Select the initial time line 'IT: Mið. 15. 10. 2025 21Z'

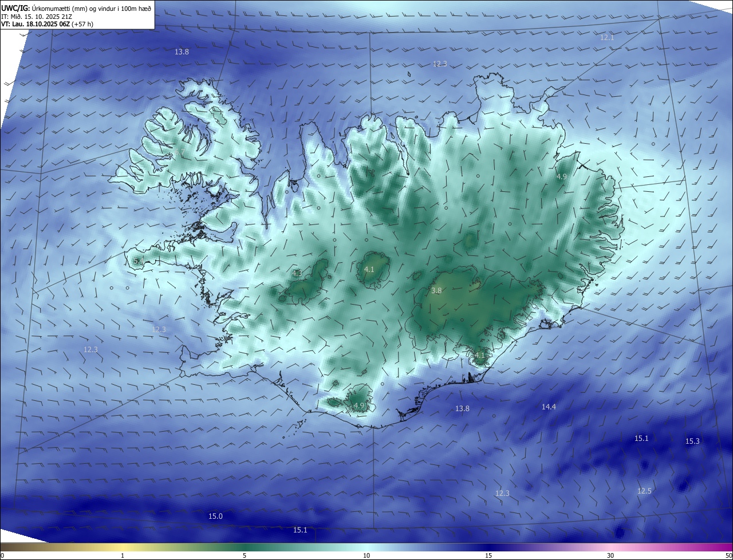36,16
